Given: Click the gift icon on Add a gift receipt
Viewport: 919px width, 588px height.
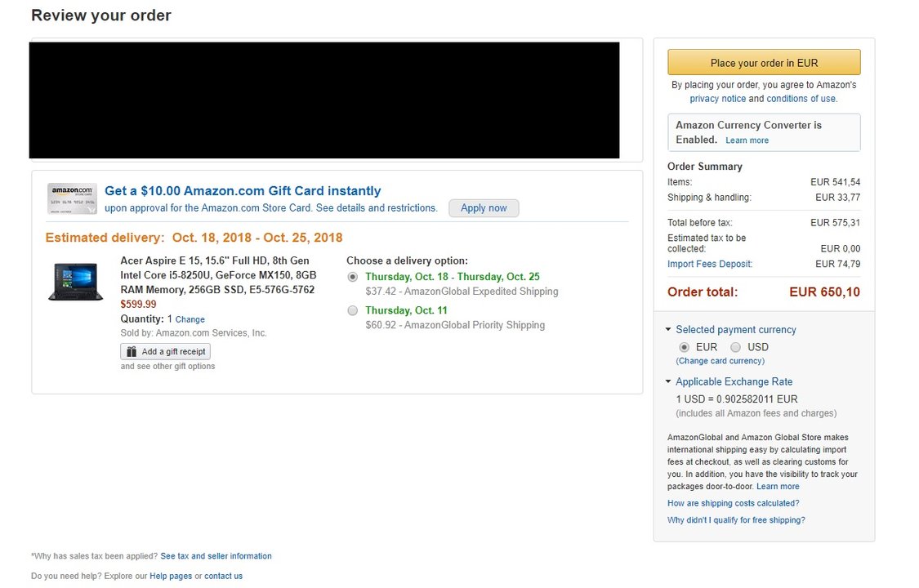Looking at the screenshot, I should click(132, 351).
